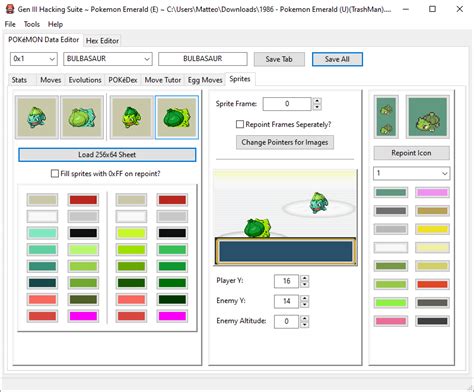
Task: Select the shiny back Bulbasaur sprite thumbnail
Action: tap(177, 117)
